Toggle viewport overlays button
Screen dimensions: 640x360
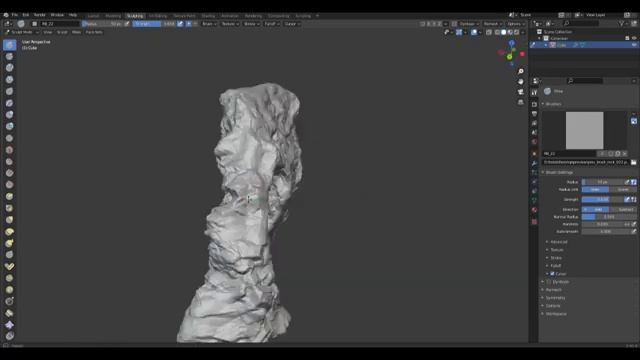point(474,32)
